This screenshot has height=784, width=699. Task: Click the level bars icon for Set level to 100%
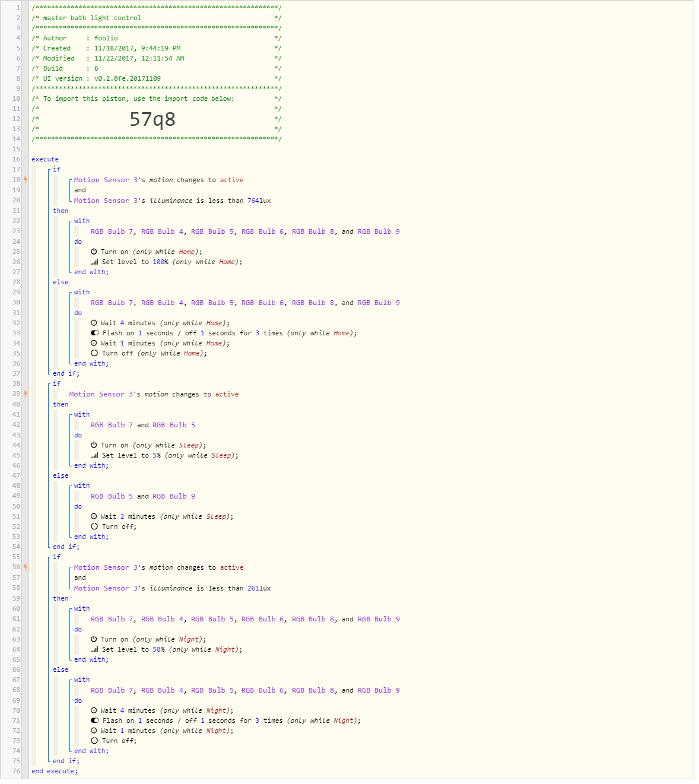(x=94, y=262)
